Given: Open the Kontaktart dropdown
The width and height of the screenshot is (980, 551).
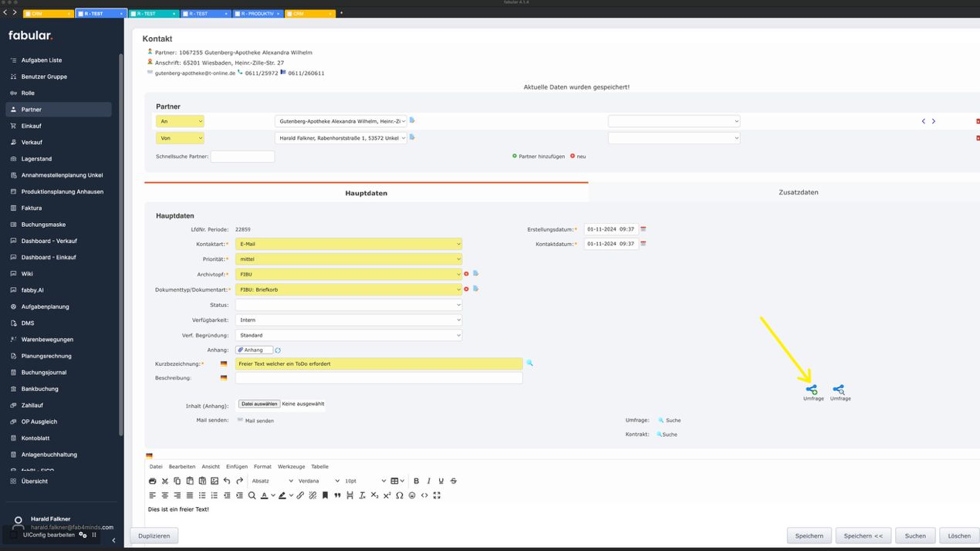Looking at the screenshot, I should [348, 244].
